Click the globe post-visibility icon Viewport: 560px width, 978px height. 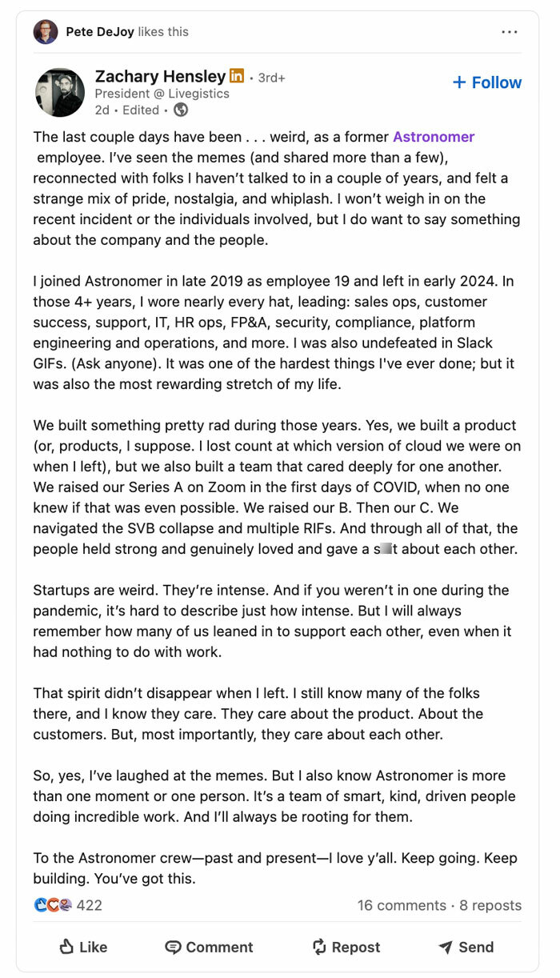pyautogui.click(x=181, y=110)
